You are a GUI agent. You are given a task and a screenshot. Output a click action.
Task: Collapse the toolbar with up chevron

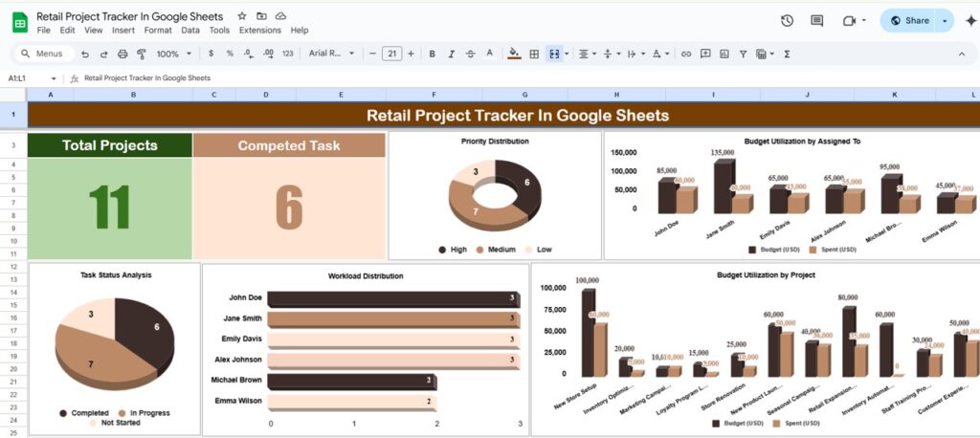click(x=962, y=55)
